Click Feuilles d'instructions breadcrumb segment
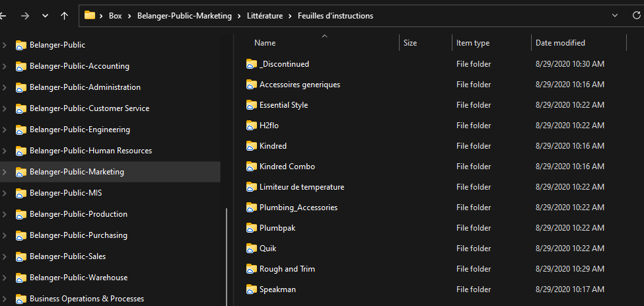644x306 pixels. 336,16
